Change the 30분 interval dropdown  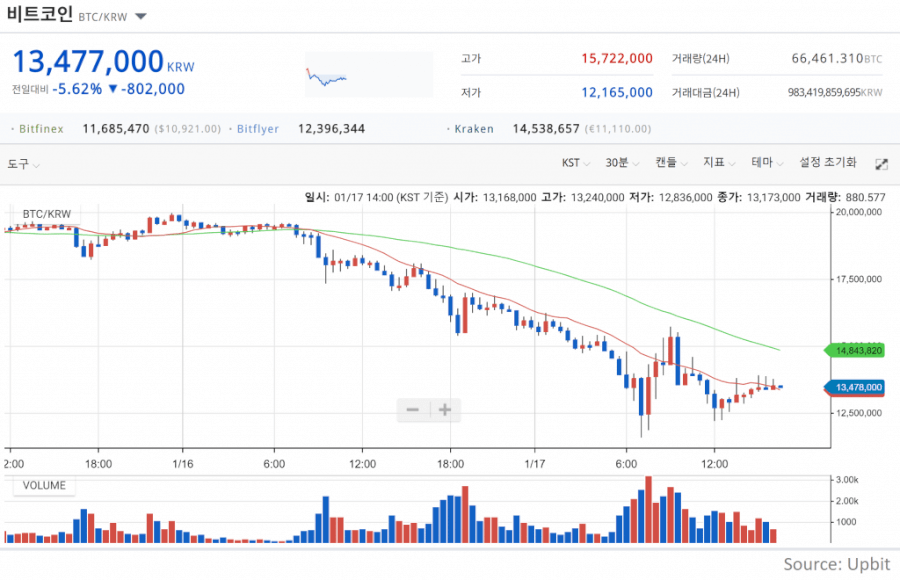pyautogui.click(x=622, y=163)
